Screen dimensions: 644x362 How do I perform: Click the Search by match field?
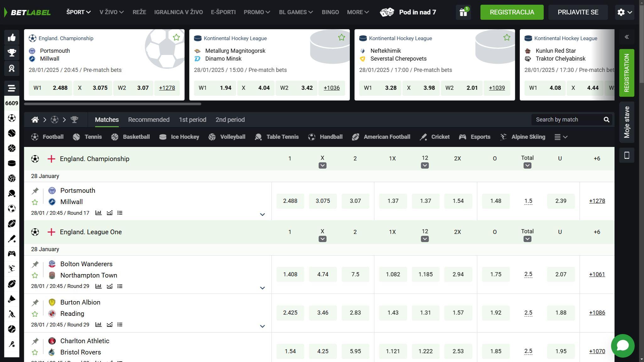tap(567, 120)
